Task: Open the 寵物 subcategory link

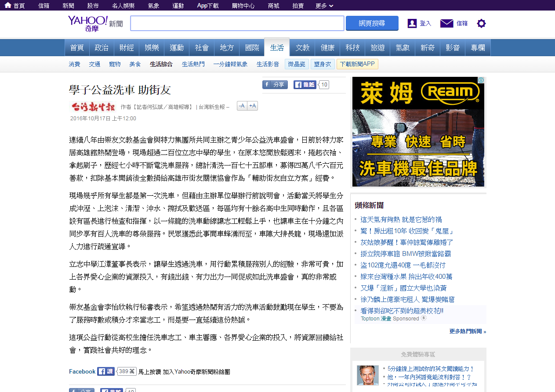Action: click(115, 64)
